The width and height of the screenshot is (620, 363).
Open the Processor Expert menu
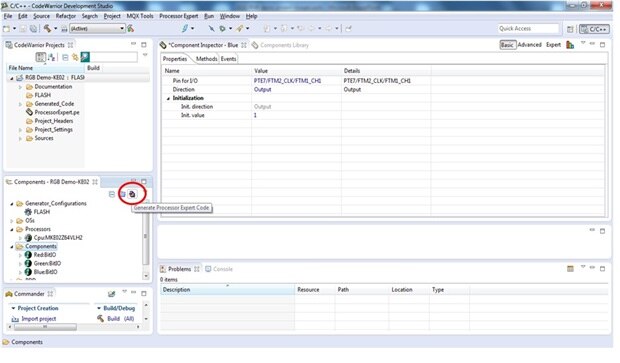(x=178, y=16)
